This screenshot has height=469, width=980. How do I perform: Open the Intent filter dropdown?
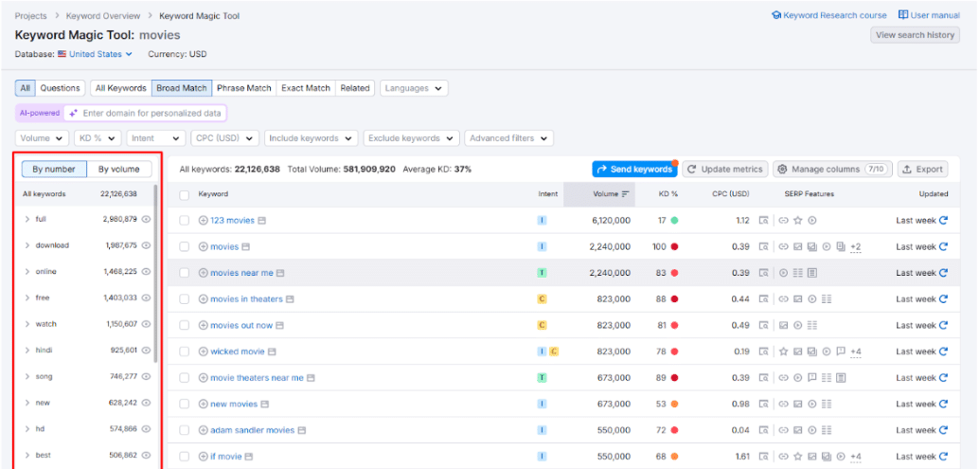[x=156, y=138]
